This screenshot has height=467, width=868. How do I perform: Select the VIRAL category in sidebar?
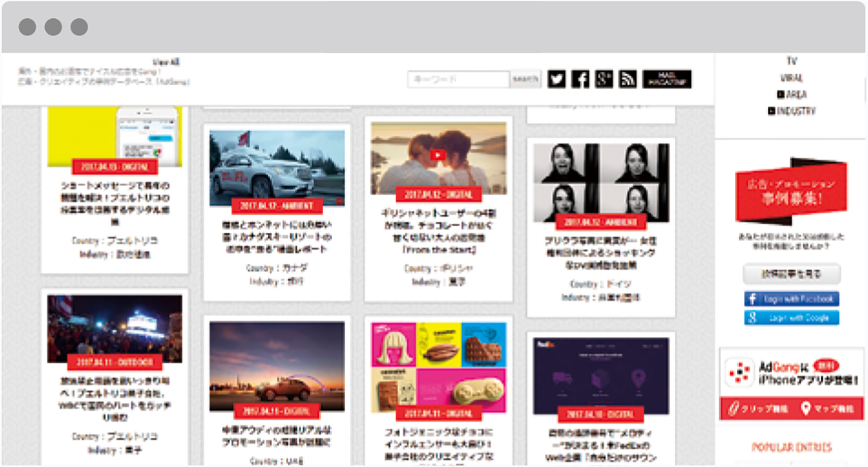[792, 78]
